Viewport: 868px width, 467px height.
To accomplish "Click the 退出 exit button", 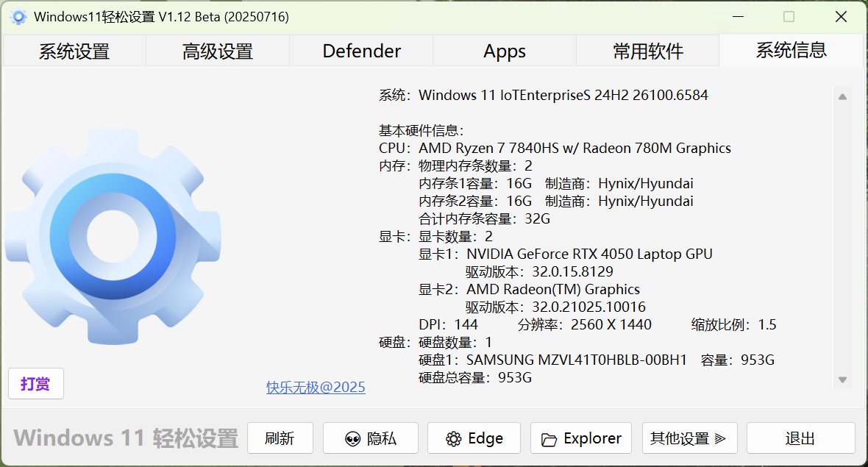I will point(800,438).
